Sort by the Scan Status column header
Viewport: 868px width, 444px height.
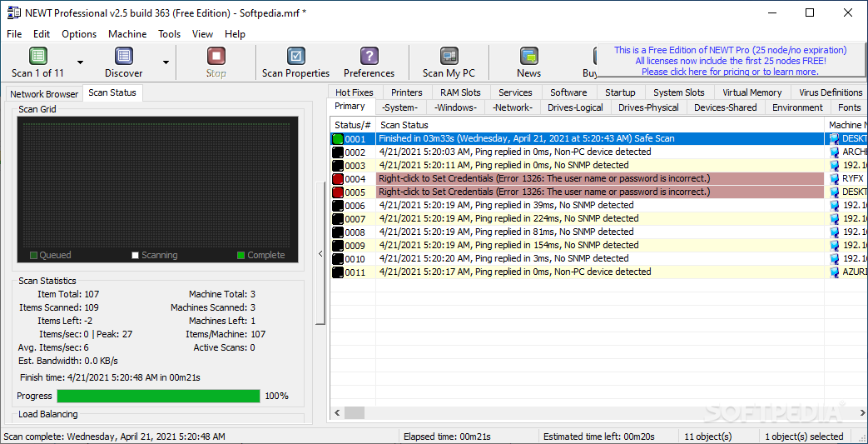(x=600, y=125)
